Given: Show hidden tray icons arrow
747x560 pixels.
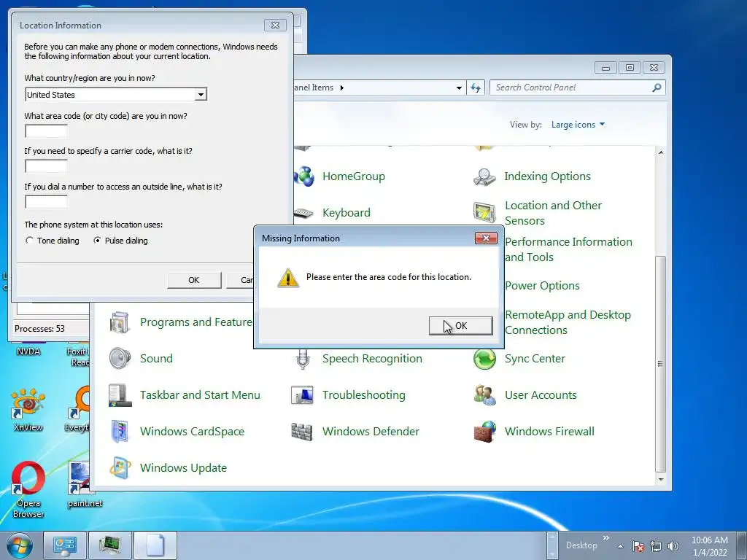Looking at the screenshot, I should pos(620,546).
